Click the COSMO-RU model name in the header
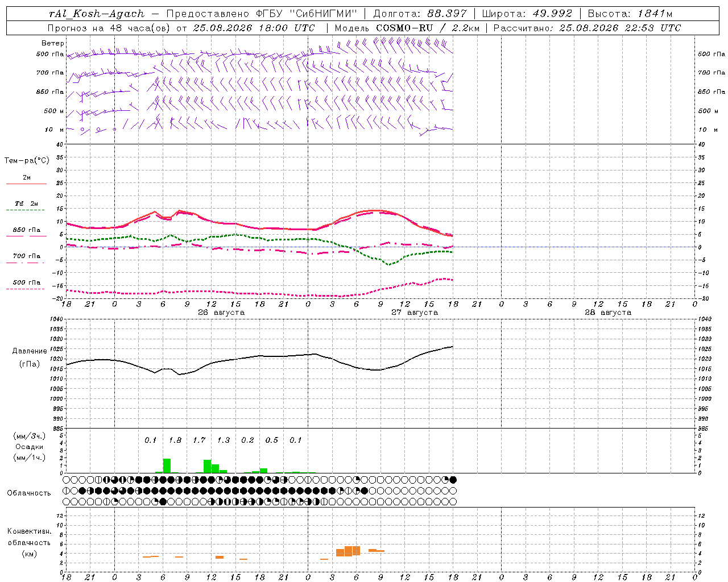Image resolution: width=728 pixels, height=582 pixels. point(404,28)
